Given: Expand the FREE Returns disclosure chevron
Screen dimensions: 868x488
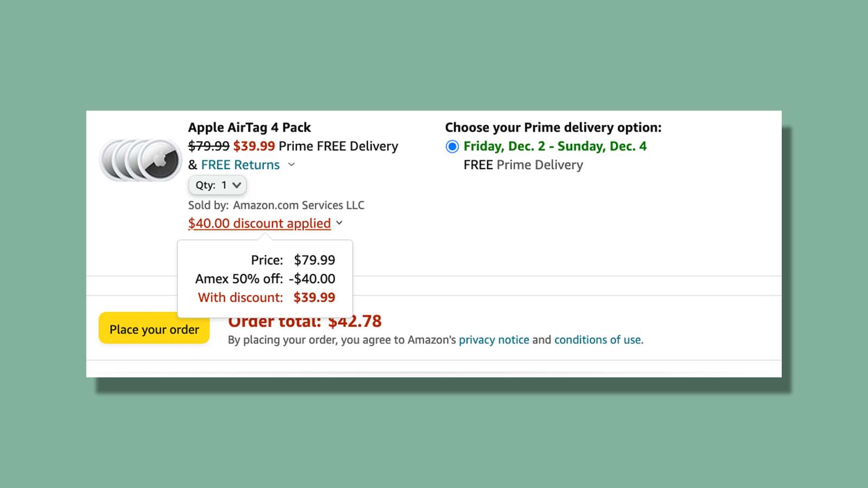Looking at the screenshot, I should pos(291,165).
